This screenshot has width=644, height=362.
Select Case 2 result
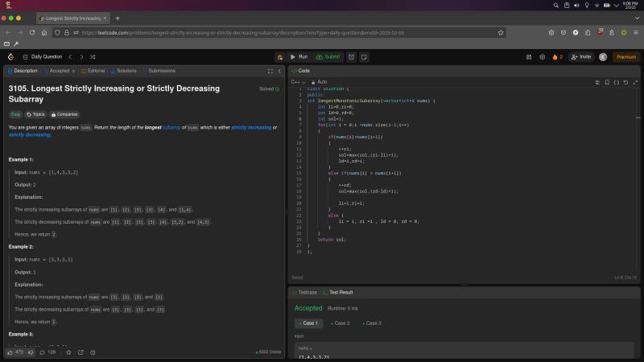(x=341, y=323)
